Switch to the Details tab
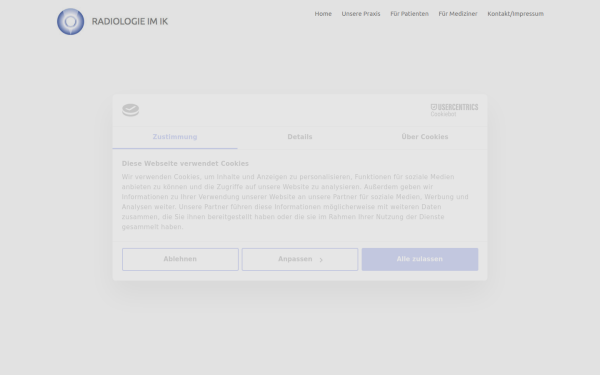 pyautogui.click(x=300, y=137)
